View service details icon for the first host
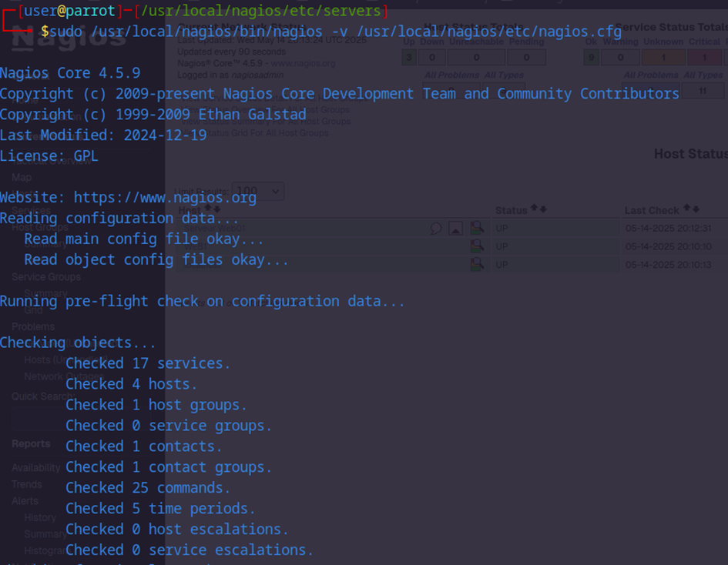The image size is (728, 565). point(477,228)
